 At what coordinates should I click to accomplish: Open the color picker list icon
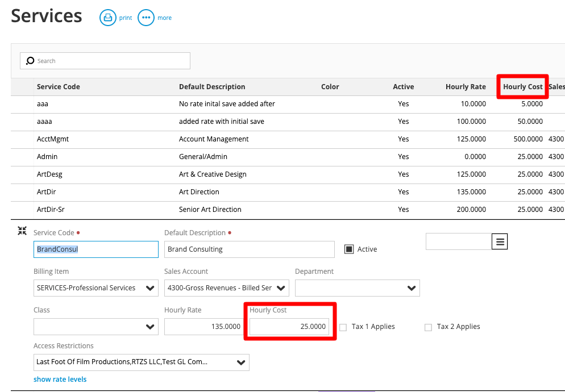[500, 241]
